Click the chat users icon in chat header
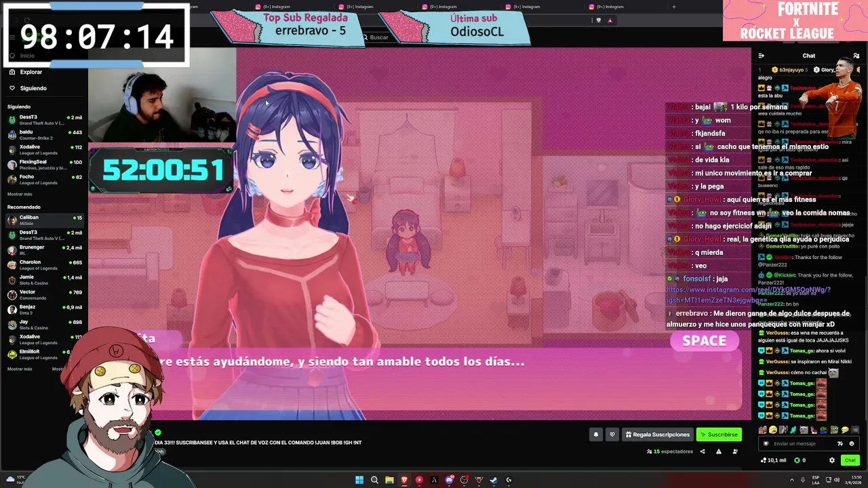This screenshot has height=488, width=868. (x=856, y=56)
